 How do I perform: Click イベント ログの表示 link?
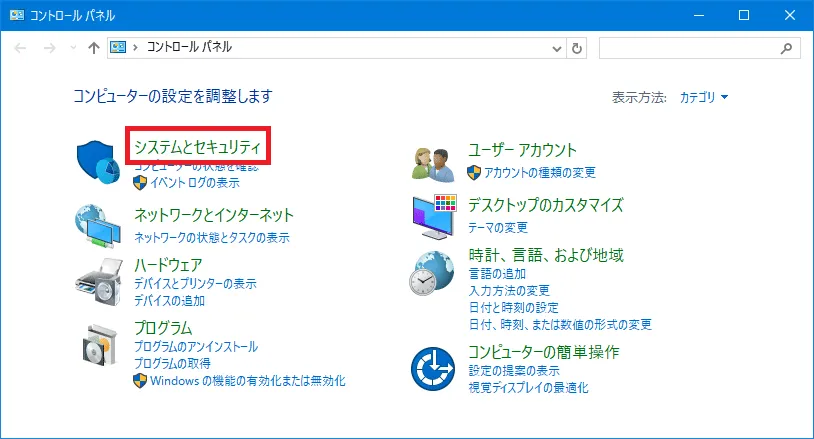tap(195, 183)
